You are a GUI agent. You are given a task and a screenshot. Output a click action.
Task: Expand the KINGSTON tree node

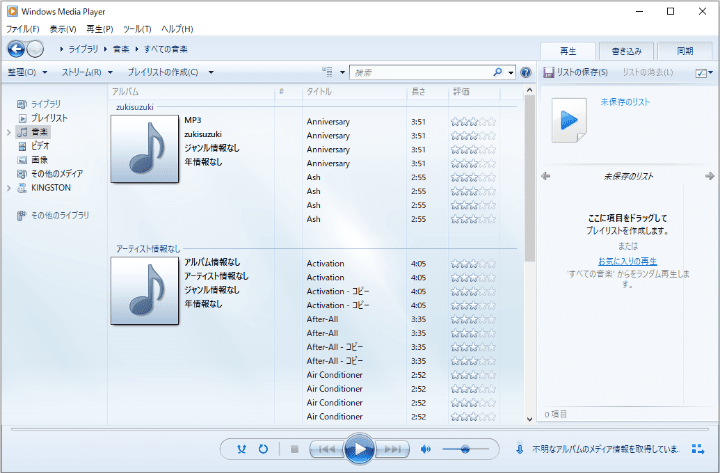[9, 188]
